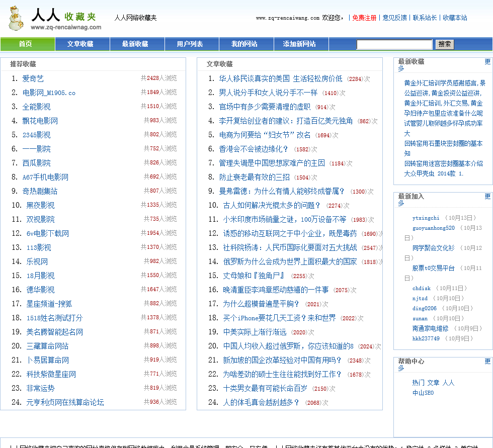The image size is (493, 448).
Task: Open 意见反馈 link
Action: tap(394, 18)
